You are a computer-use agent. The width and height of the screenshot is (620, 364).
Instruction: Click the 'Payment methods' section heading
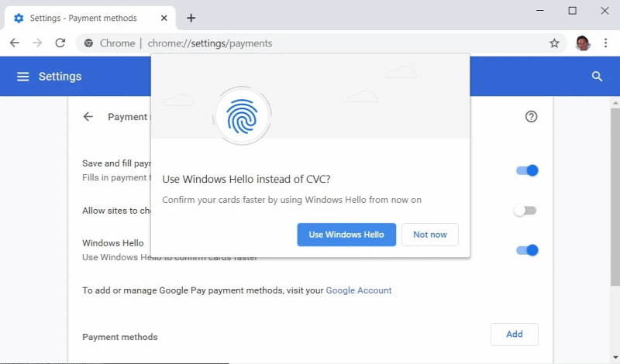[120, 337]
